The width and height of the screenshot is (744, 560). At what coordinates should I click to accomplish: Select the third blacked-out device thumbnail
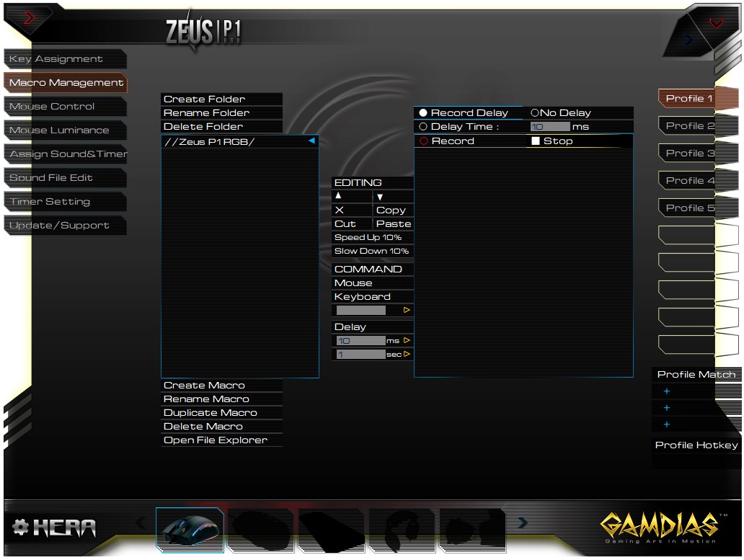pos(332,530)
